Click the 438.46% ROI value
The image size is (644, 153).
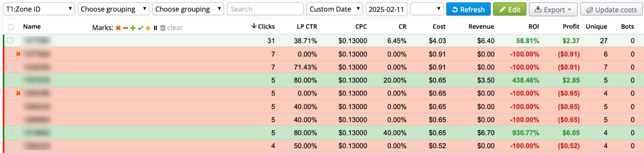click(525, 80)
